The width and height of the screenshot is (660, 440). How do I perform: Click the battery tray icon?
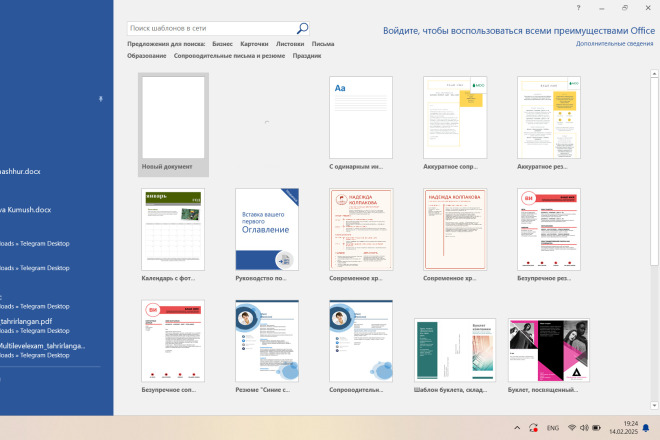pos(596,428)
